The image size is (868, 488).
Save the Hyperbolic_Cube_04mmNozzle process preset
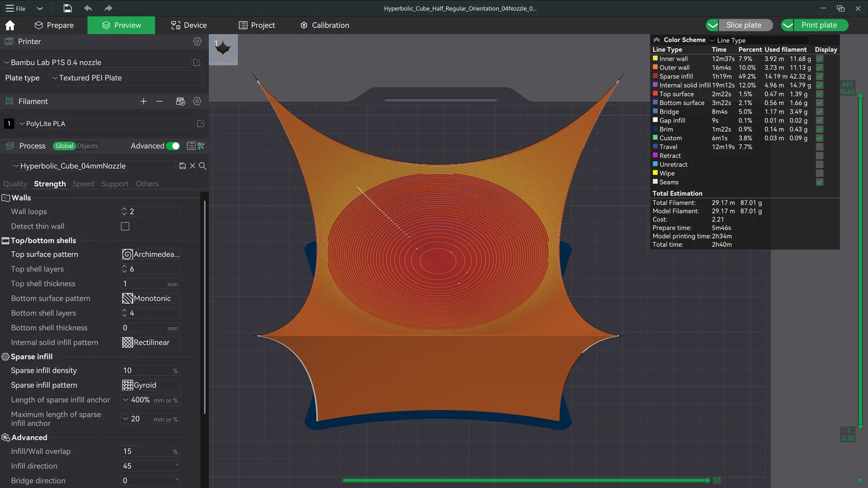182,166
